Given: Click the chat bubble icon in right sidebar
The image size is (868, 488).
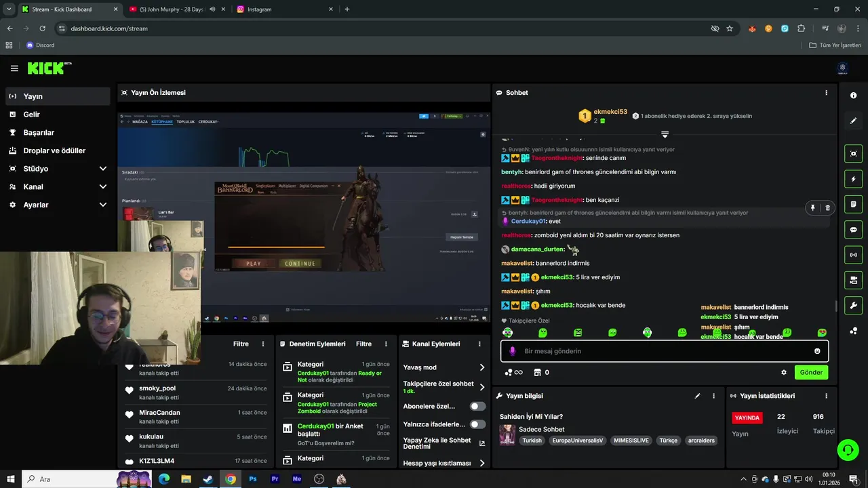Looking at the screenshot, I should (x=853, y=229).
